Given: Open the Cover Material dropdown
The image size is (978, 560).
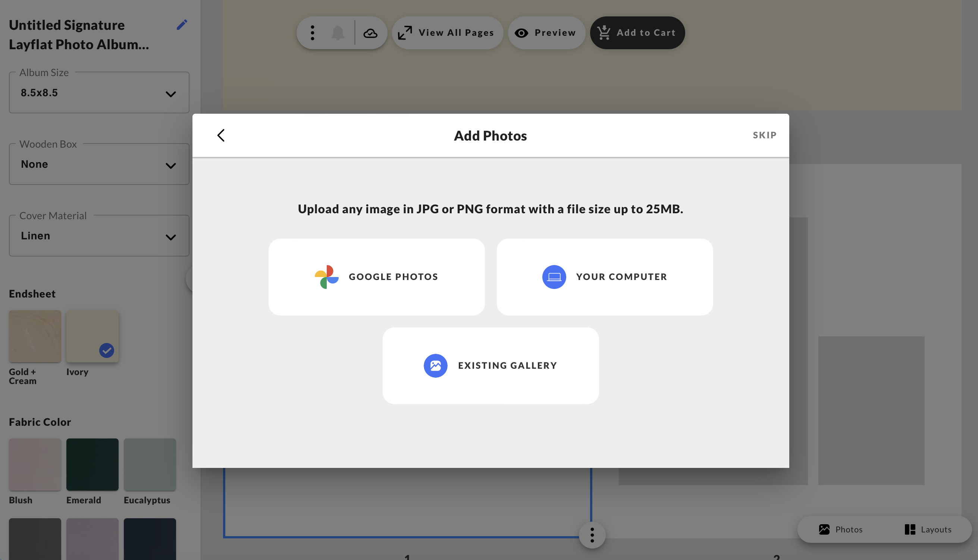Looking at the screenshot, I should 99,236.
